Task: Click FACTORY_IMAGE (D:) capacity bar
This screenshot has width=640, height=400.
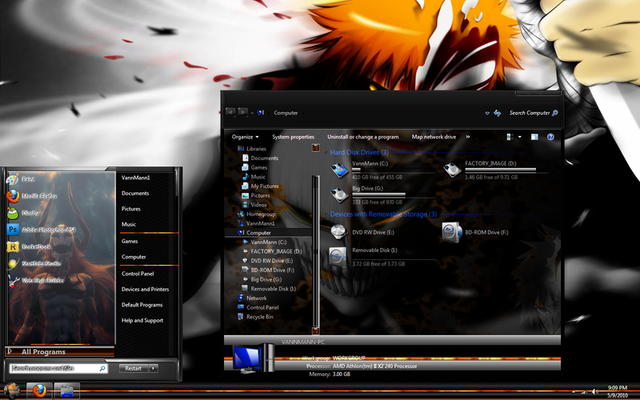Action: pos(506,169)
